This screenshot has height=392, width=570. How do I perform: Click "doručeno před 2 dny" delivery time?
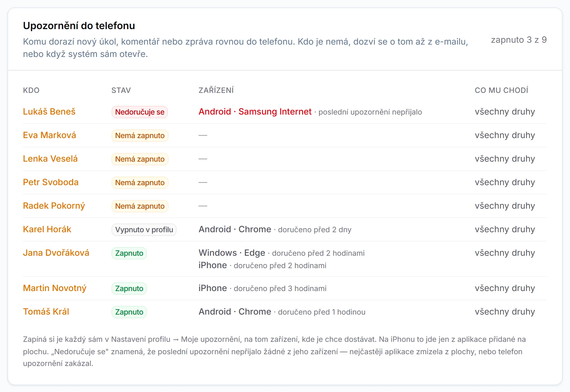[315, 230]
